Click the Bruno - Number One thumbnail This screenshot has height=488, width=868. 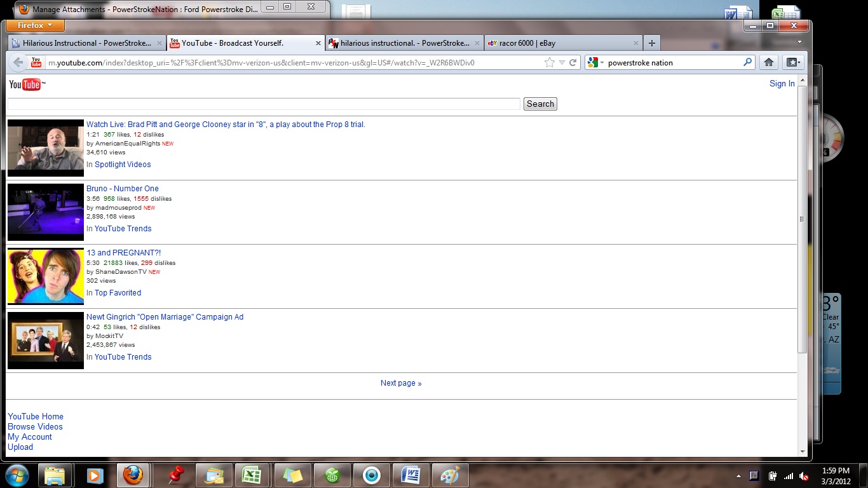[46, 212]
